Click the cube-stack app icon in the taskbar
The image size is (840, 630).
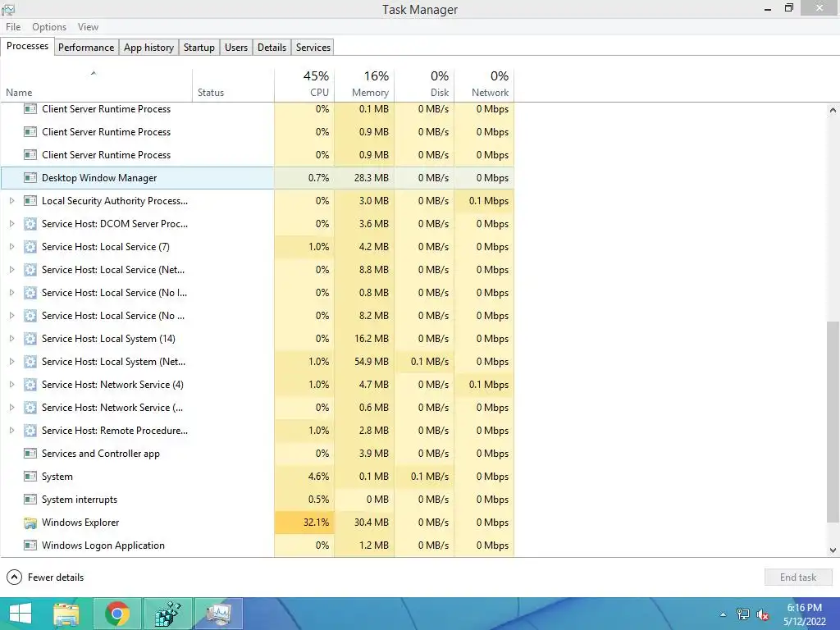click(167, 614)
